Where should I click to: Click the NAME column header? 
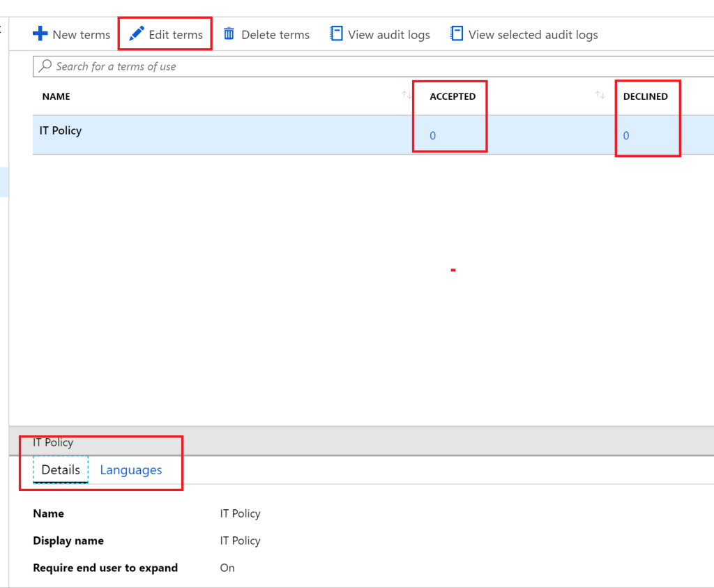56,96
